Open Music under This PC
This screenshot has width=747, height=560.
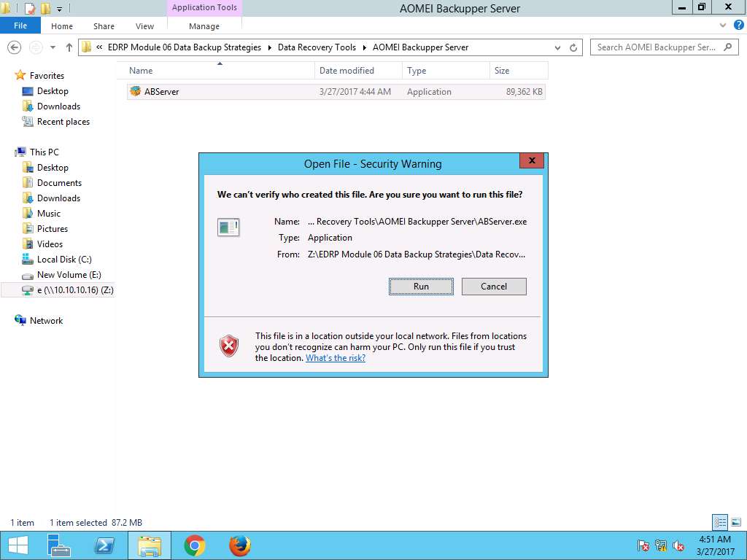pos(49,214)
